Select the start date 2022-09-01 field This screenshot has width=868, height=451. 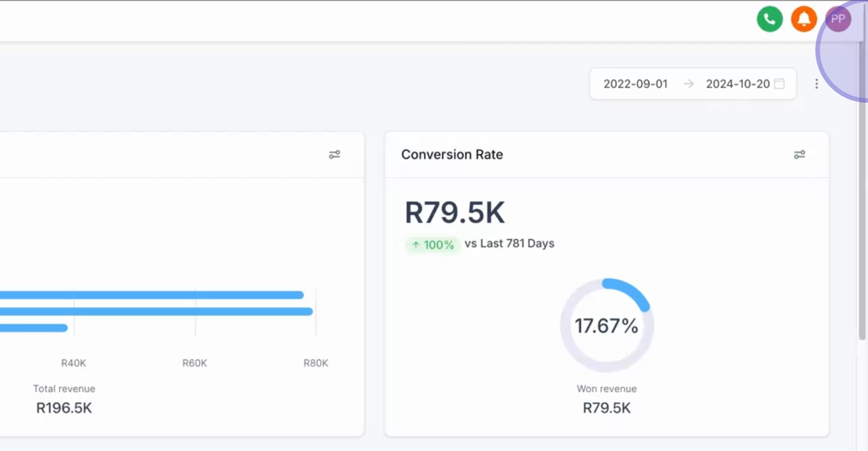click(635, 84)
